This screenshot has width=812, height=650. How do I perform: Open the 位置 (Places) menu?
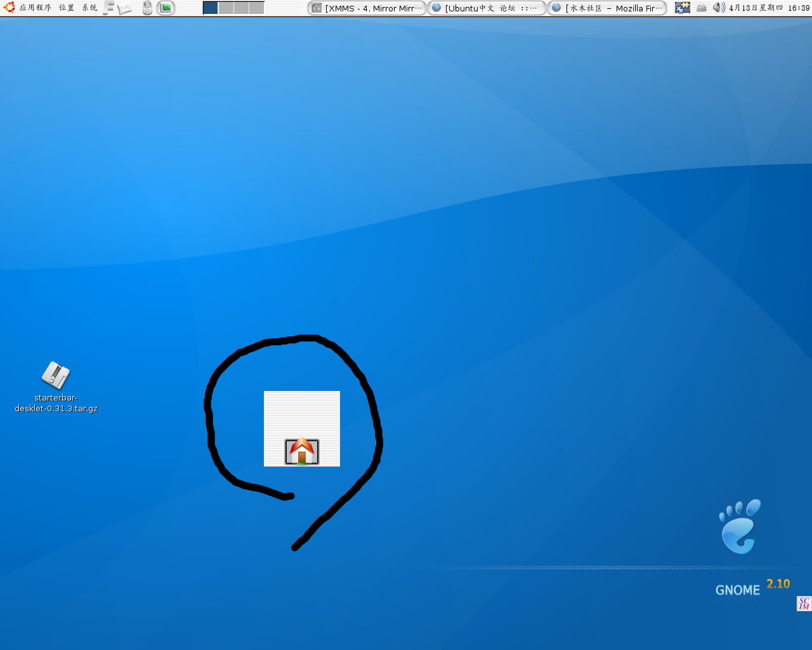point(67,8)
